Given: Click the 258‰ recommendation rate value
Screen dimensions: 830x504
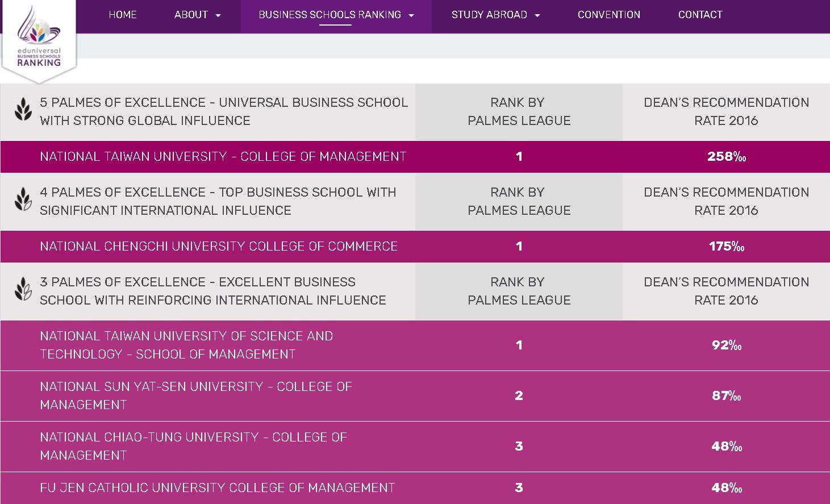Looking at the screenshot, I should (x=726, y=156).
